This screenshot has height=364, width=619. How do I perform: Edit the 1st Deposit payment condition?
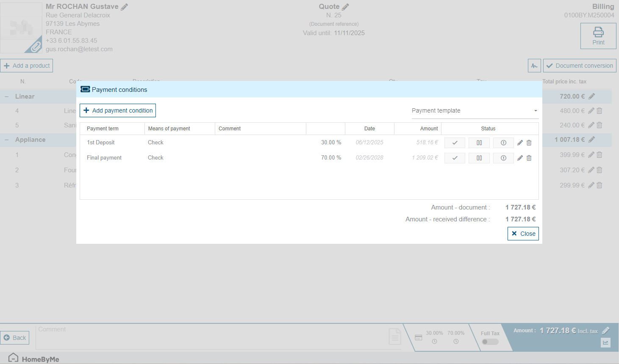coord(520,143)
